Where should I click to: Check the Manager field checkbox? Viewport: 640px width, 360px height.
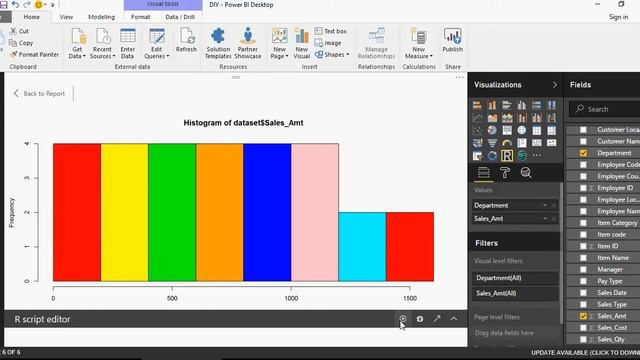583,269
